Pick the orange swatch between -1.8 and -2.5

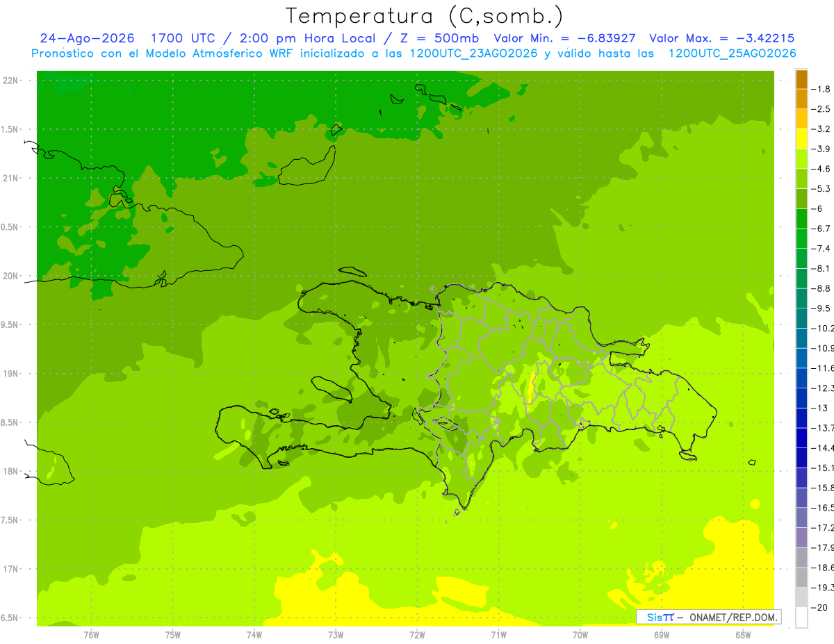coord(801,99)
